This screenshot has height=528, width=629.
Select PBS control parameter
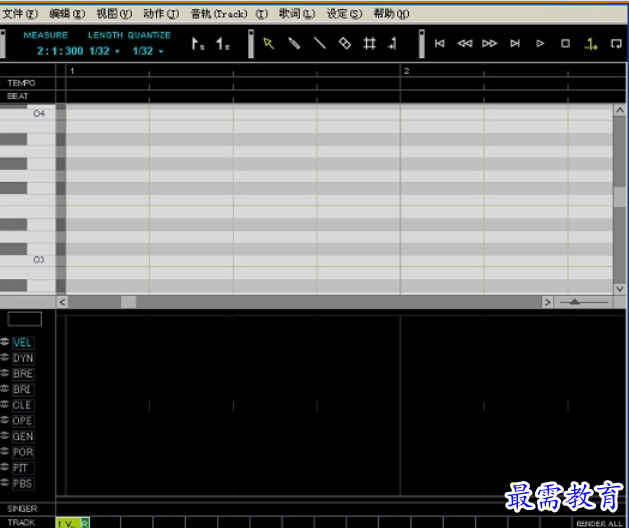click(22, 483)
